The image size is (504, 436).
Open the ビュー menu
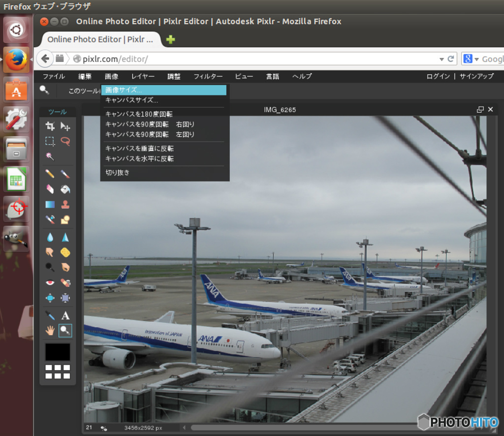[244, 76]
